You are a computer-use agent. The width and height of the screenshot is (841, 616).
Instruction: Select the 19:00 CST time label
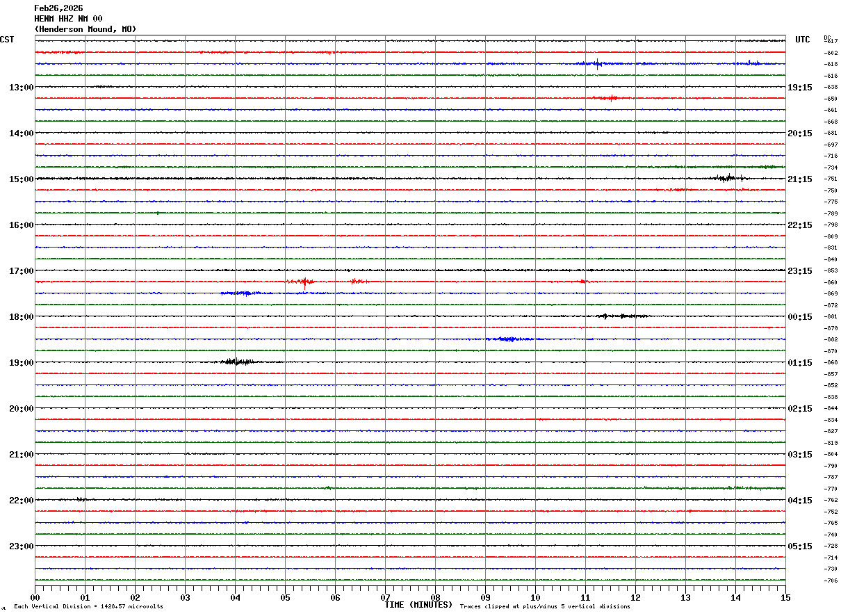pos(21,363)
